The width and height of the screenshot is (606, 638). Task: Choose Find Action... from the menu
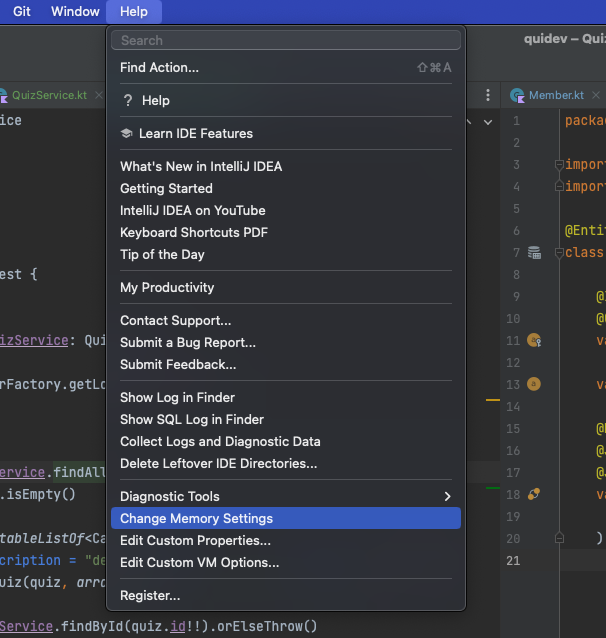pos(286,68)
